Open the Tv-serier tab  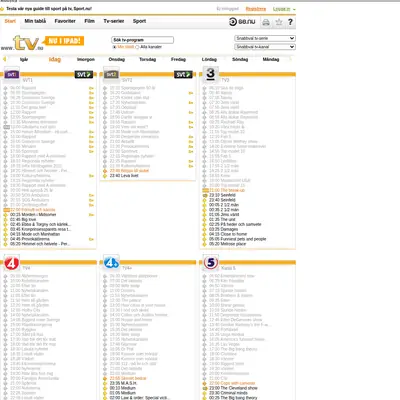(x=114, y=21)
